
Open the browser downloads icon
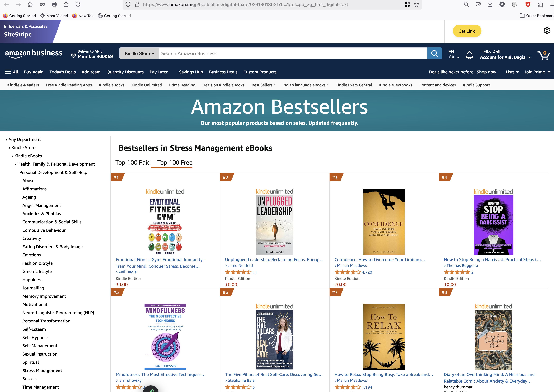[490, 4]
